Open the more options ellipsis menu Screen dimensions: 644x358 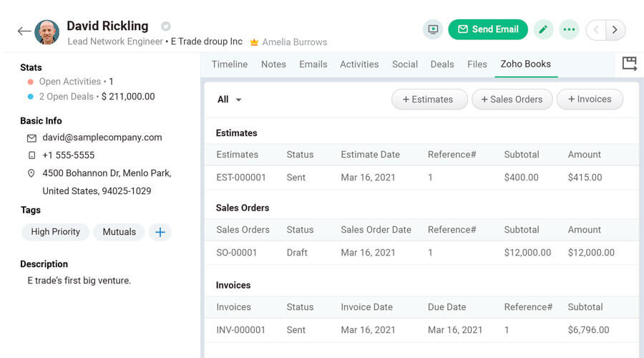tap(570, 29)
